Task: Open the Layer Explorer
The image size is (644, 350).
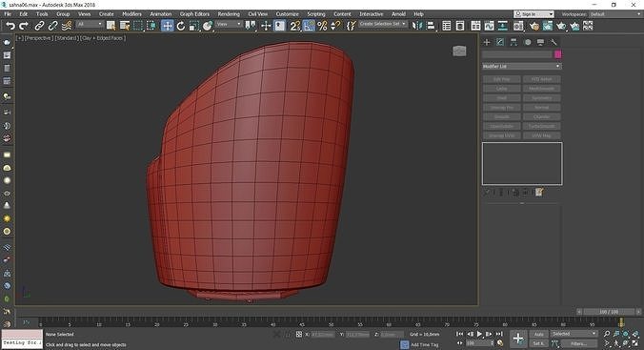Action: pyautogui.click(x=460, y=26)
